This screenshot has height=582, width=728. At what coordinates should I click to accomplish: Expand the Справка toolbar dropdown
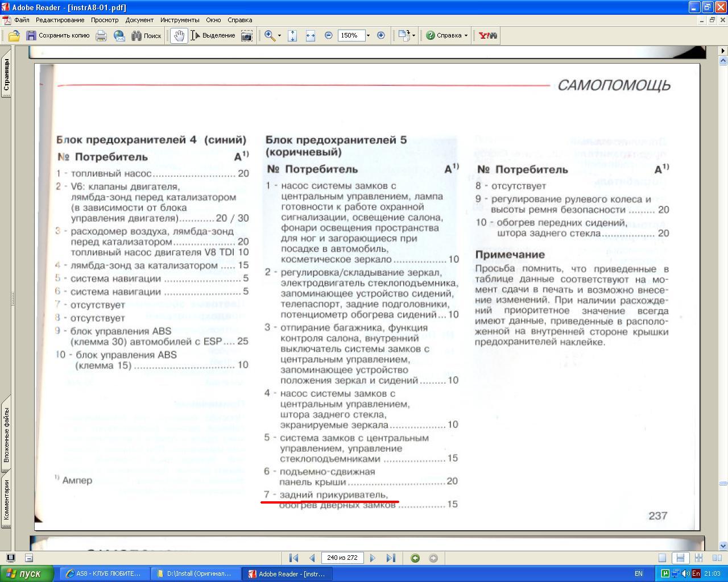pyautogui.click(x=466, y=35)
